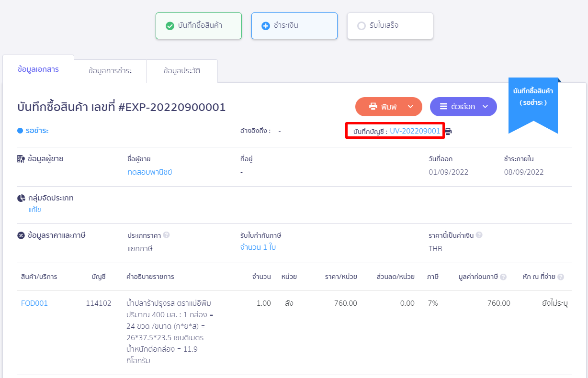The width and height of the screenshot is (588, 378).
Task: Click the blue plus icon in ชำระเงิน step
Action: [266, 26]
